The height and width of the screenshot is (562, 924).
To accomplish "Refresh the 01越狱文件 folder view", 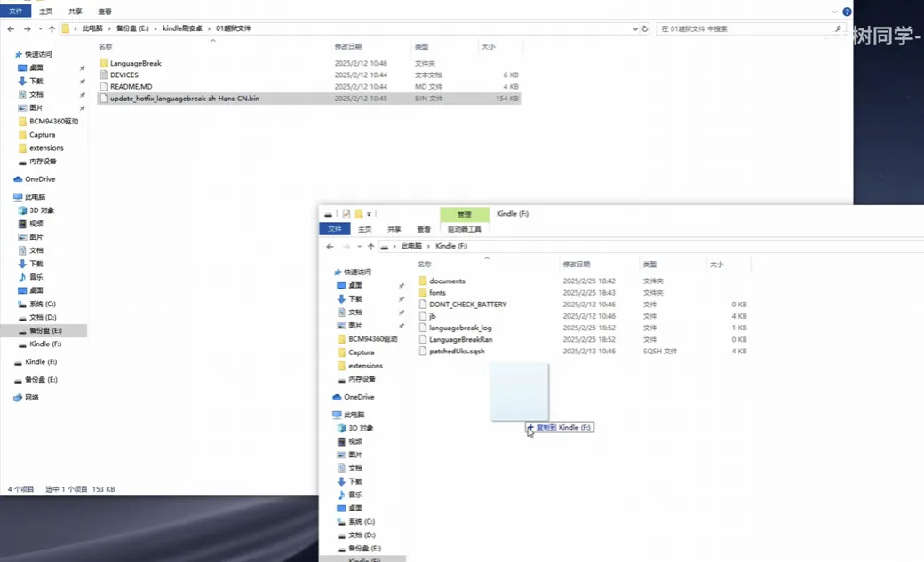I will point(645,28).
